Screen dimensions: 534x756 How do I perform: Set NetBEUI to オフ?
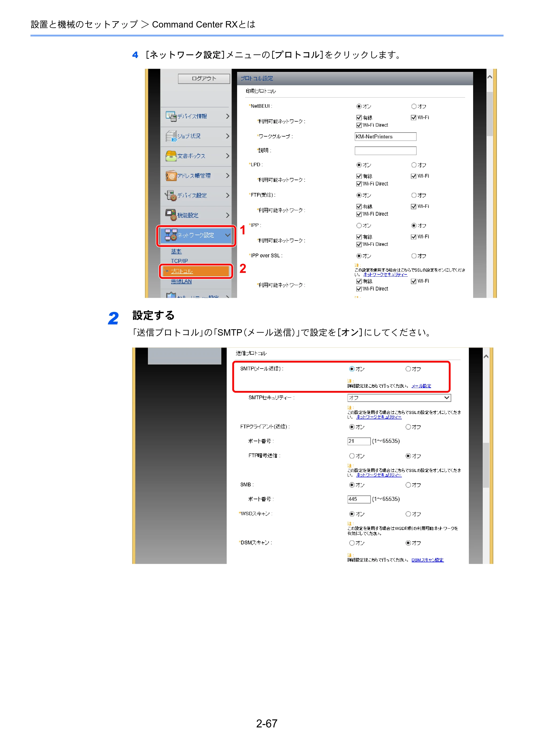[414, 106]
